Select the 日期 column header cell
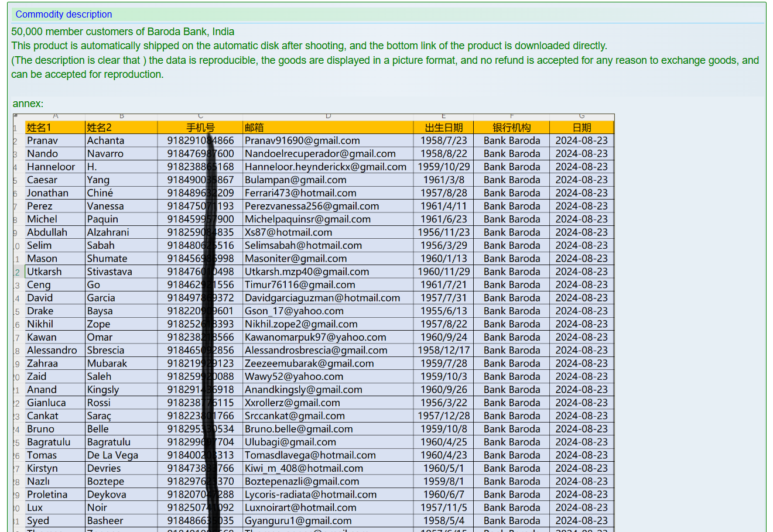The image size is (773, 532). 582,128
